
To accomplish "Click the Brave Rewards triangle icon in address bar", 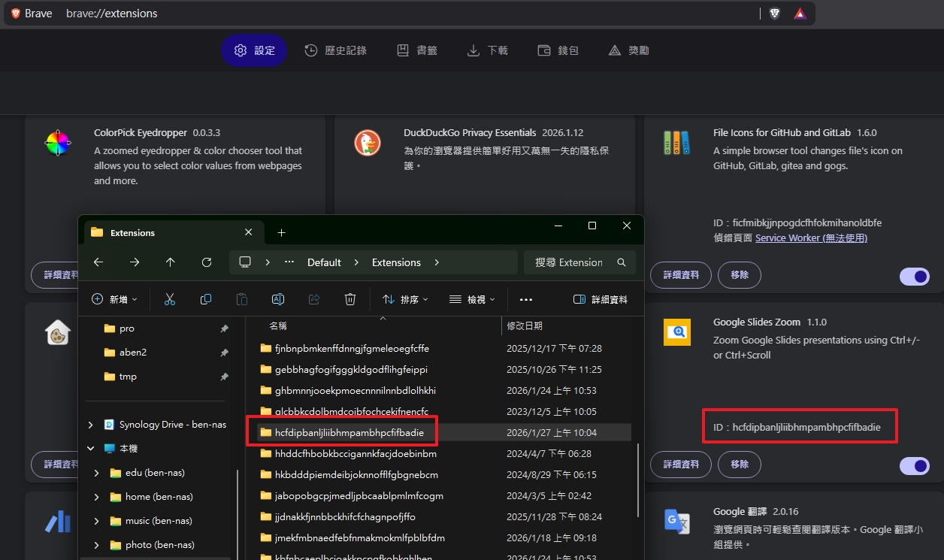I will point(800,14).
